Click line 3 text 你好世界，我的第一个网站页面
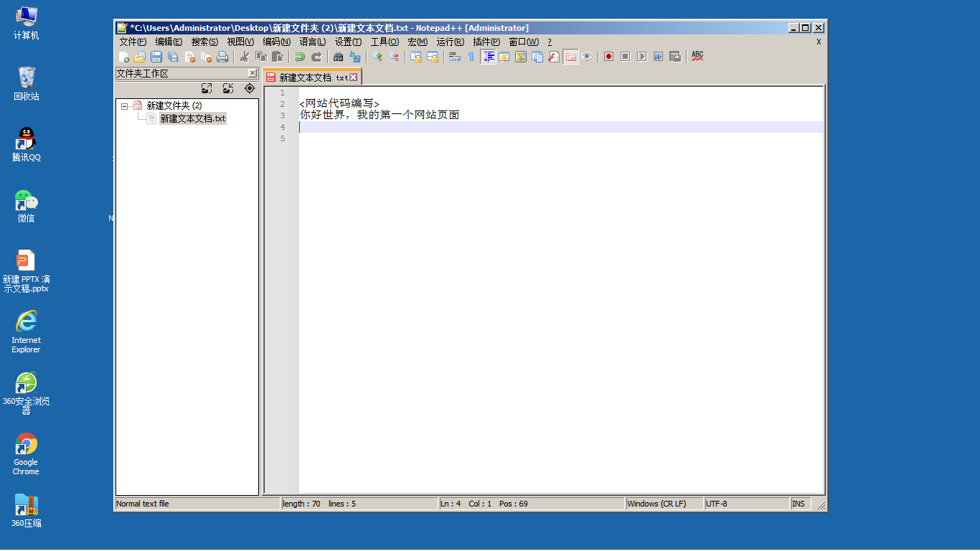The image size is (980, 551). 380,116
